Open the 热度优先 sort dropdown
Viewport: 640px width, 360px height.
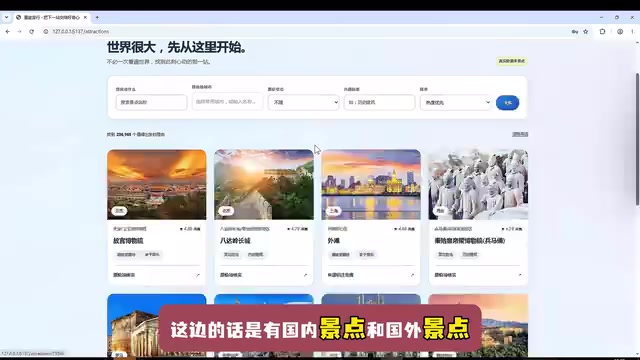[456, 102]
